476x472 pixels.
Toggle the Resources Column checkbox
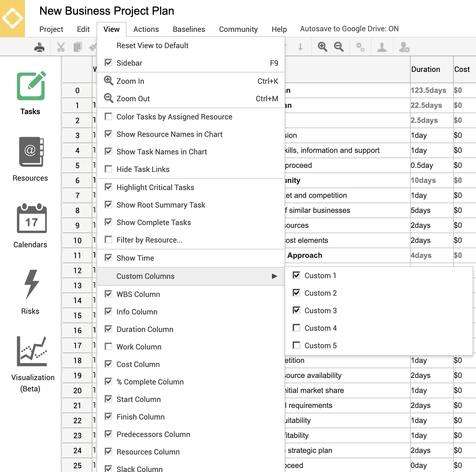pyautogui.click(x=108, y=452)
